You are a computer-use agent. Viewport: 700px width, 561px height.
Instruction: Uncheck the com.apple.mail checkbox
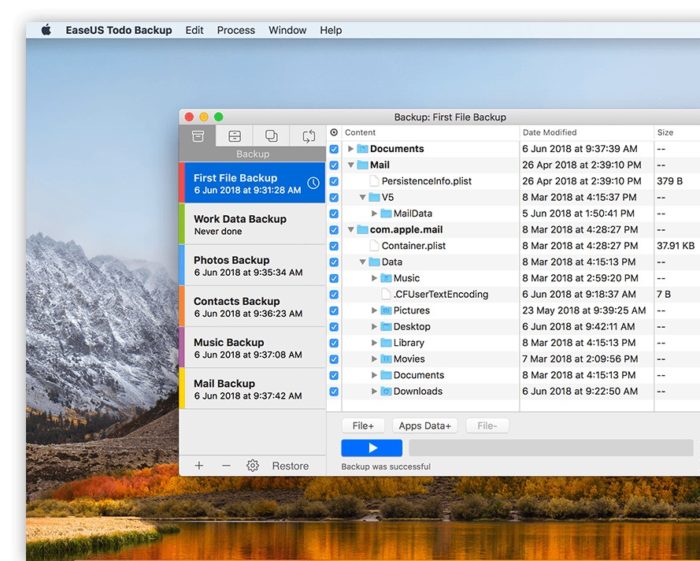[334, 229]
